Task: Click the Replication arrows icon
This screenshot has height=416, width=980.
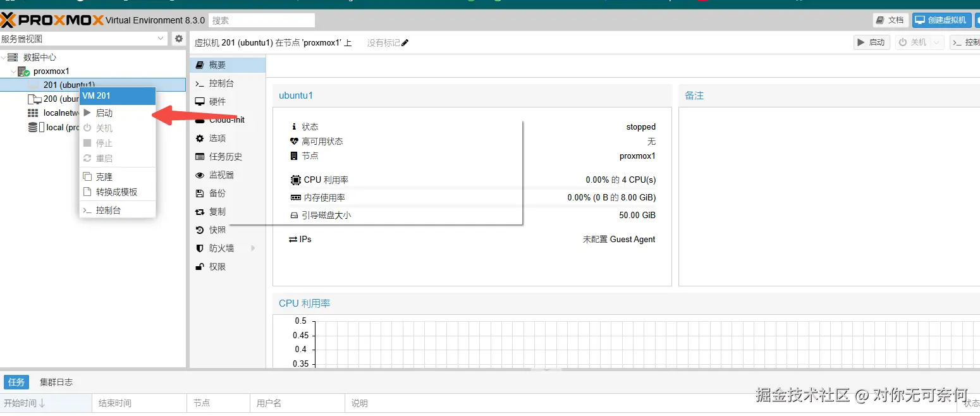Action: click(200, 212)
